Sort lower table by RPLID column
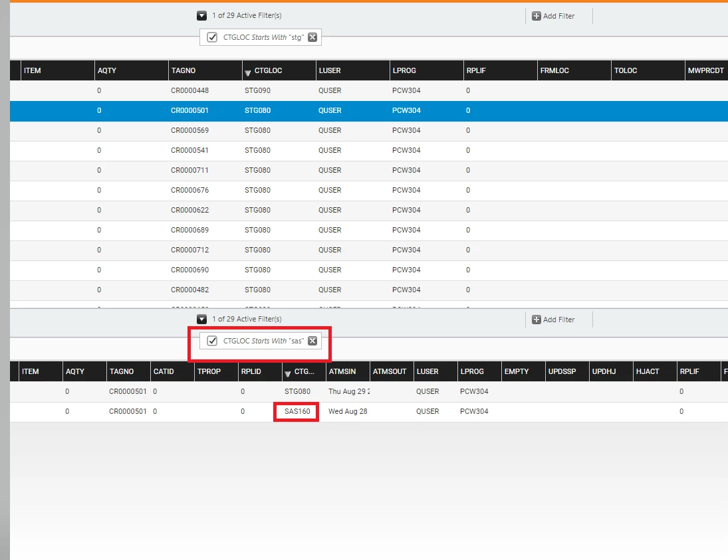This screenshot has width=728, height=560. (x=259, y=371)
